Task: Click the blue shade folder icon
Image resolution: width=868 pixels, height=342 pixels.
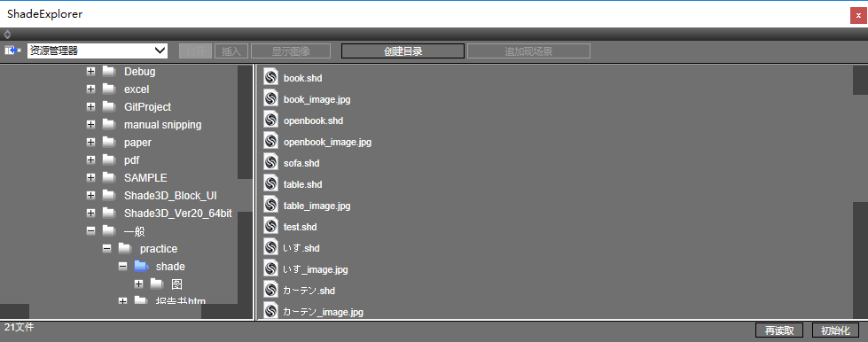Action: click(x=142, y=266)
